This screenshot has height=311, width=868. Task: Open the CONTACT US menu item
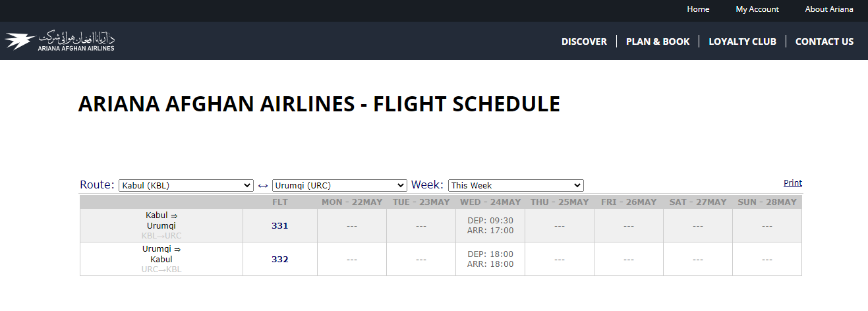tap(825, 42)
